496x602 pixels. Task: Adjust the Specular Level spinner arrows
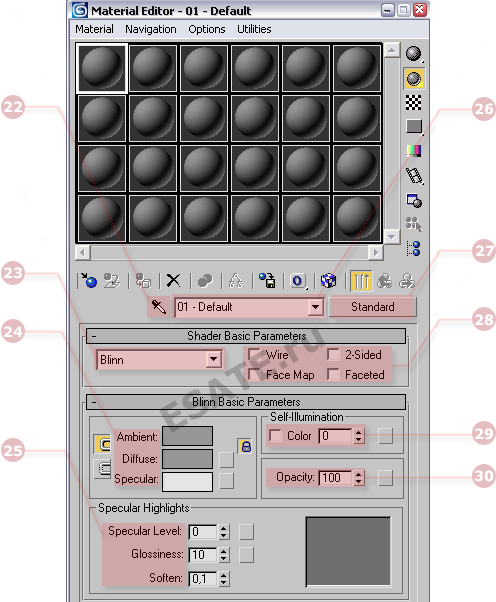[223, 532]
